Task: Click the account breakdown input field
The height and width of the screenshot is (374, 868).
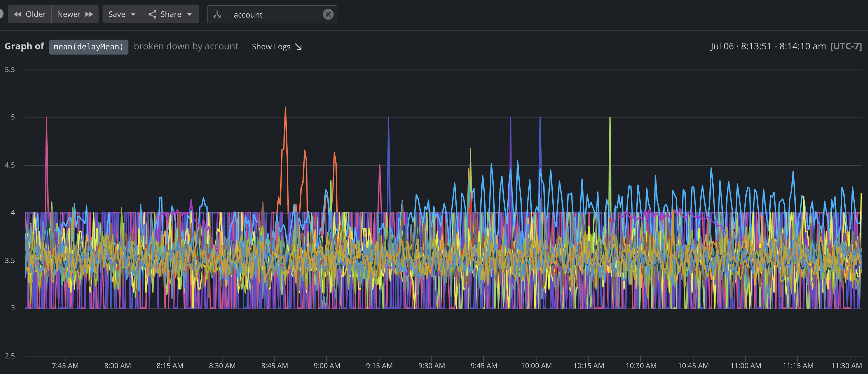Action: tap(272, 14)
